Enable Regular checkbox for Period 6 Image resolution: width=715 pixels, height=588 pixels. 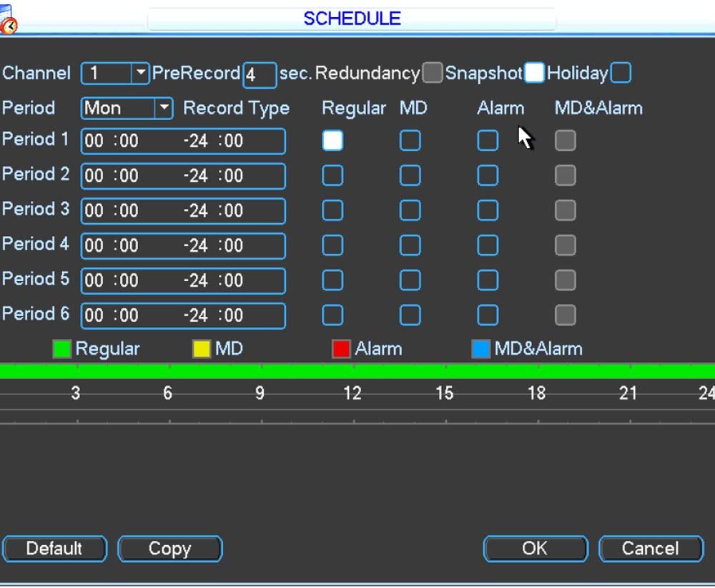(x=332, y=315)
